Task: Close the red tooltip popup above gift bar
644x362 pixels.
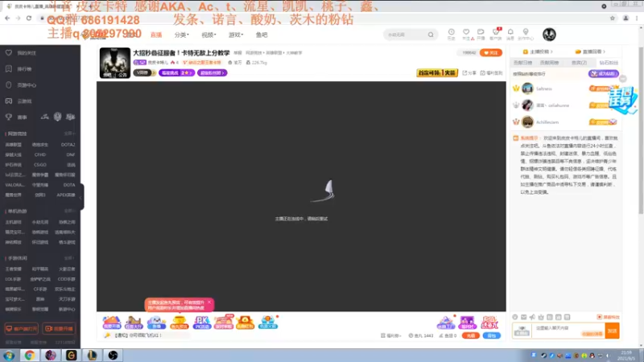Action: coord(209,302)
